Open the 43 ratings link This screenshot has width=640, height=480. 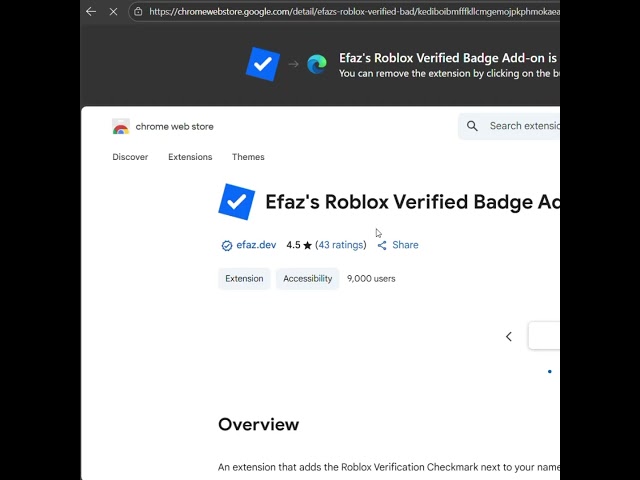pos(341,245)
